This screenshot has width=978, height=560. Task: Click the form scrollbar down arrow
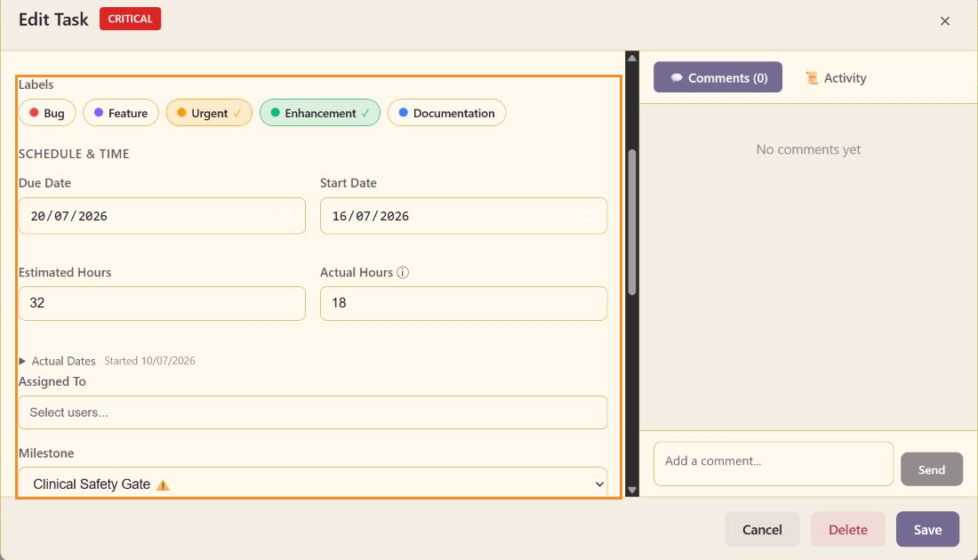point(632,490)
